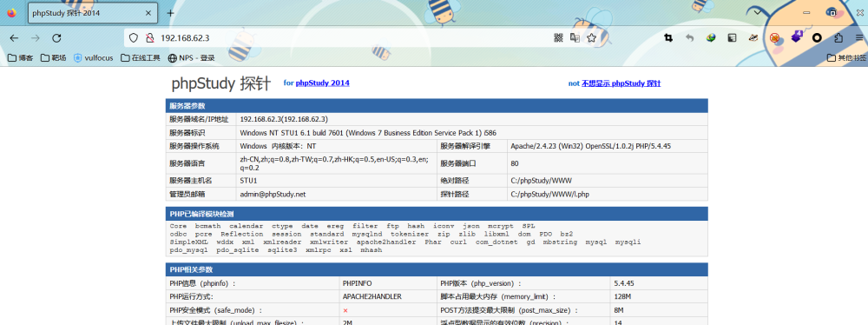Image resolution: width=868 pixels, height=325 pixels.
Task: Click the memory_limit value 128M
Action: tap(622, 296)
